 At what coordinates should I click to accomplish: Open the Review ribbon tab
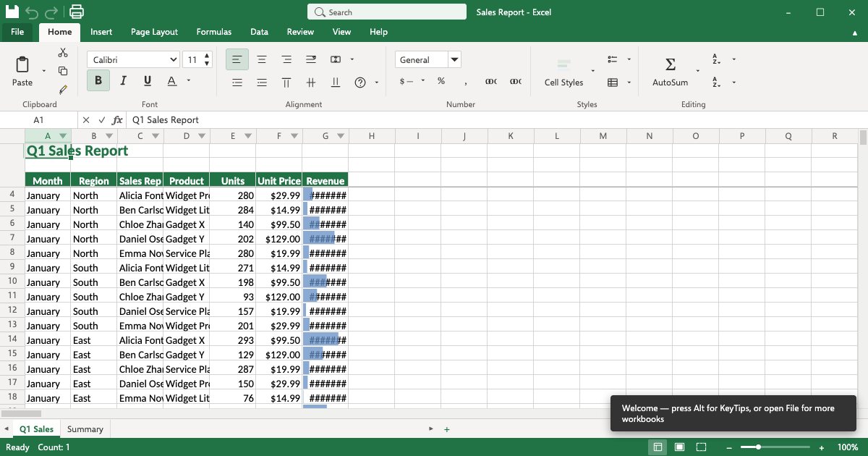300,32
